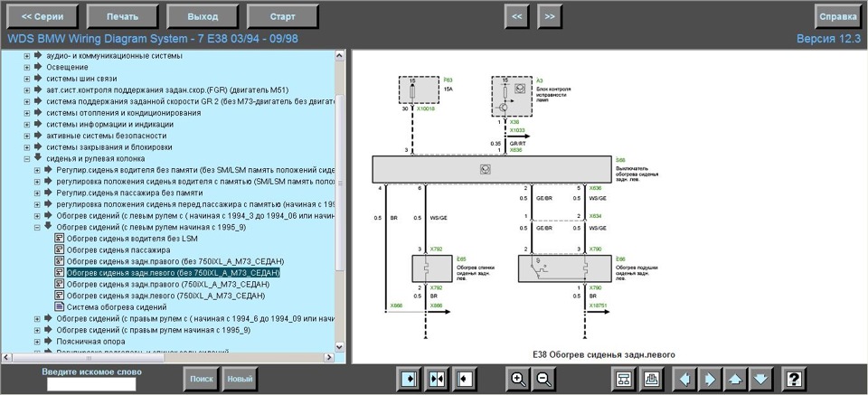The width and height of the screenshot is (868, 395).
Task: Click connector label X10018 in diagram
Action: pos(426,109)
